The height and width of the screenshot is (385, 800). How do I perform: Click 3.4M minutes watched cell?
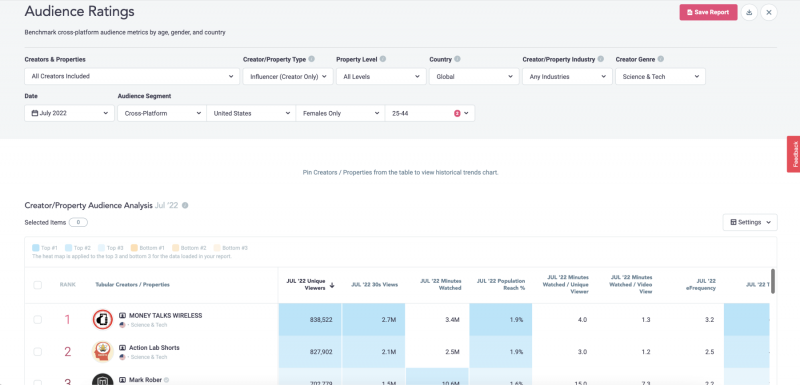click(x=437, y=319)
